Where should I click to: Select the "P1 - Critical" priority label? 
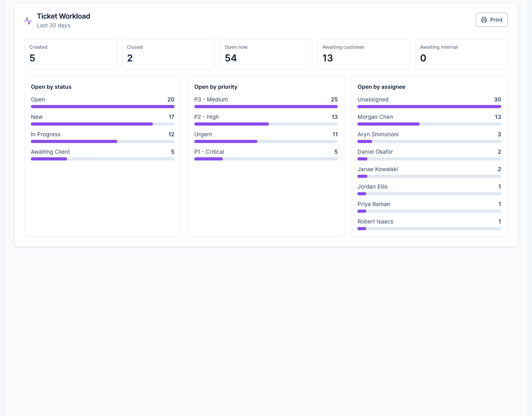pos(209,152)
